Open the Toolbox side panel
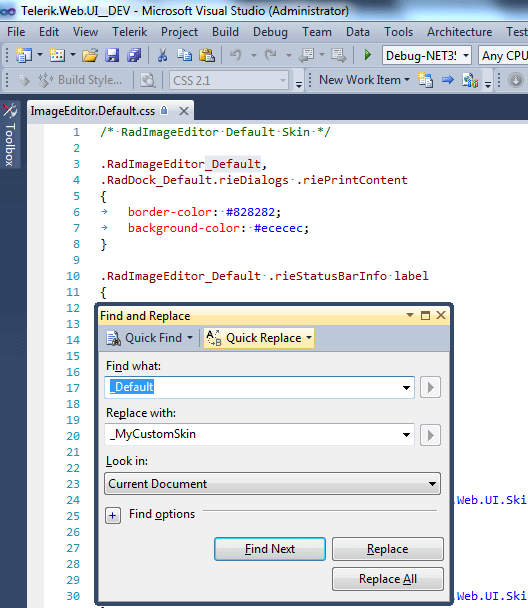Viewport: 528px width, 608px height. pos(10,135)
